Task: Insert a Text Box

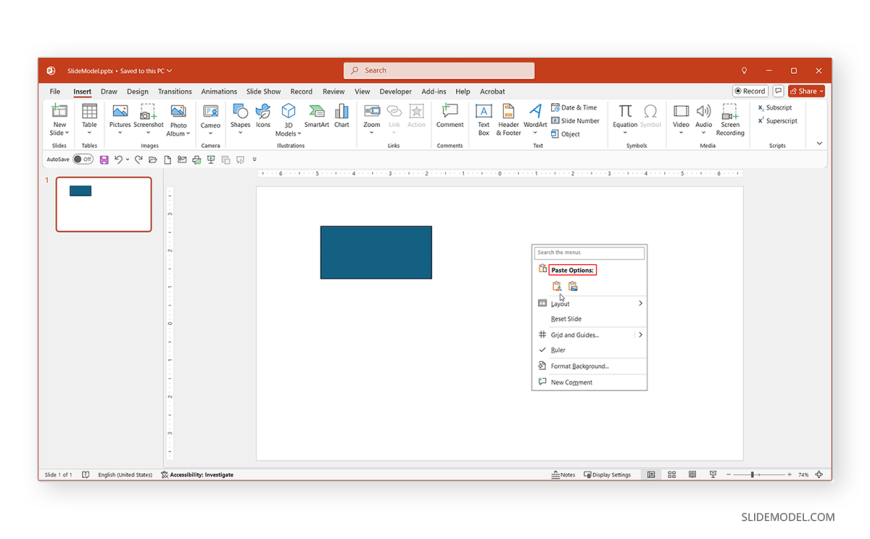Action: [484, 119]
